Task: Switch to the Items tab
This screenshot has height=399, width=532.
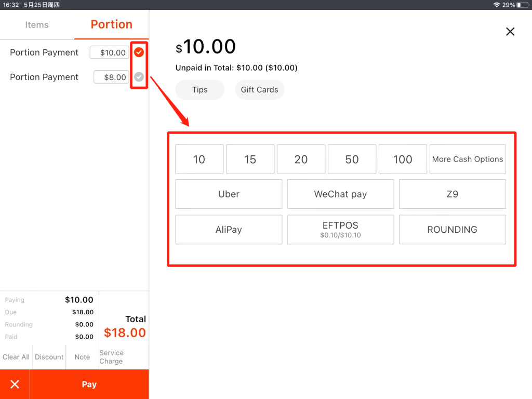Action: pyautogui.click(x=37, y=25)
